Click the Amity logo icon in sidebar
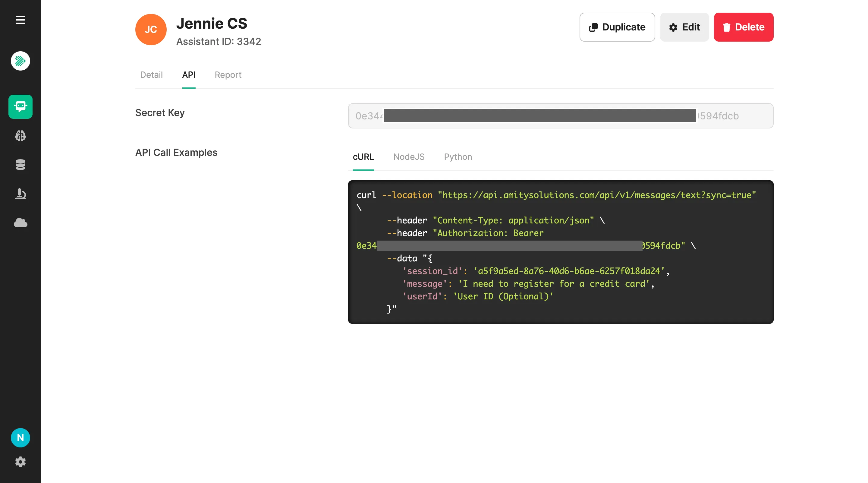Screen dimensions: 868x483 (20, 61)
